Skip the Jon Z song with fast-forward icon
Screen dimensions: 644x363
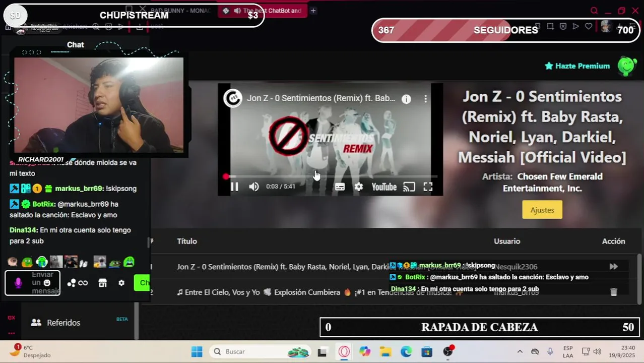point(613,267)
